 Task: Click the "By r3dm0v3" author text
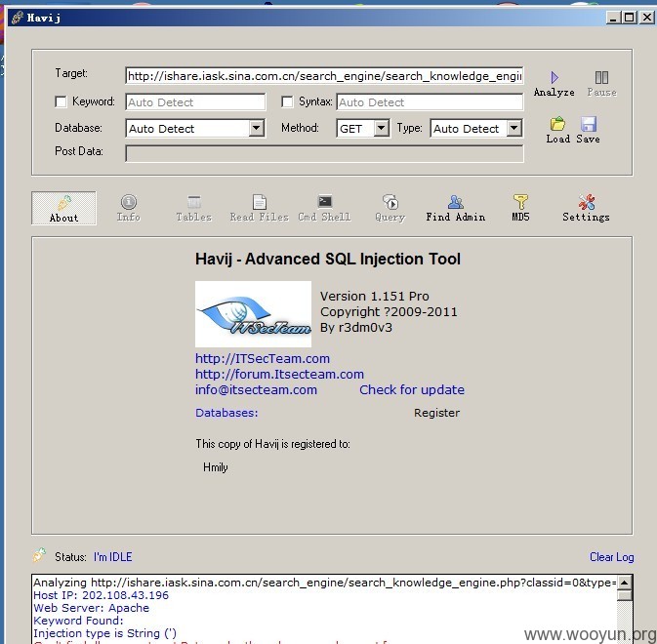(356, 327)
